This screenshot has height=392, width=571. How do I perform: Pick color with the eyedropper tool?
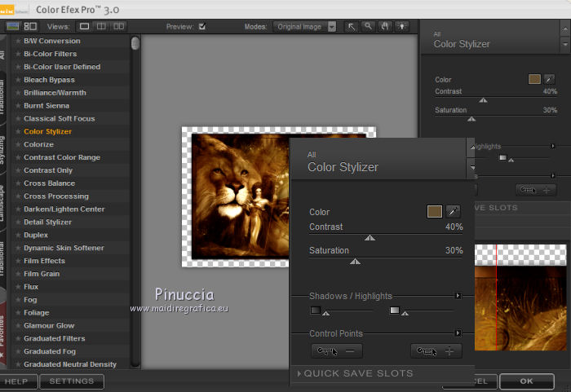click(x=454, y=212)
